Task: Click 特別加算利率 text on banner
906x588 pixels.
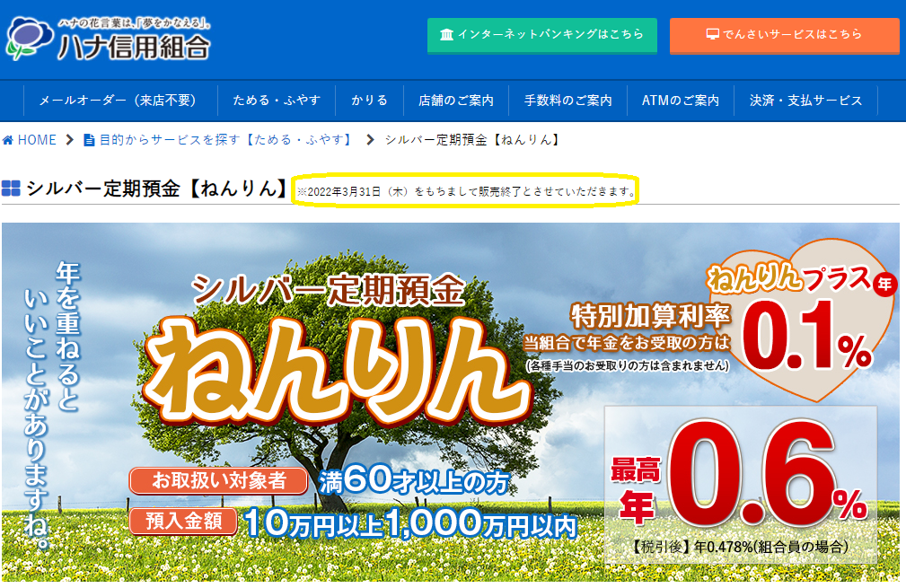Action: point(651,315)
